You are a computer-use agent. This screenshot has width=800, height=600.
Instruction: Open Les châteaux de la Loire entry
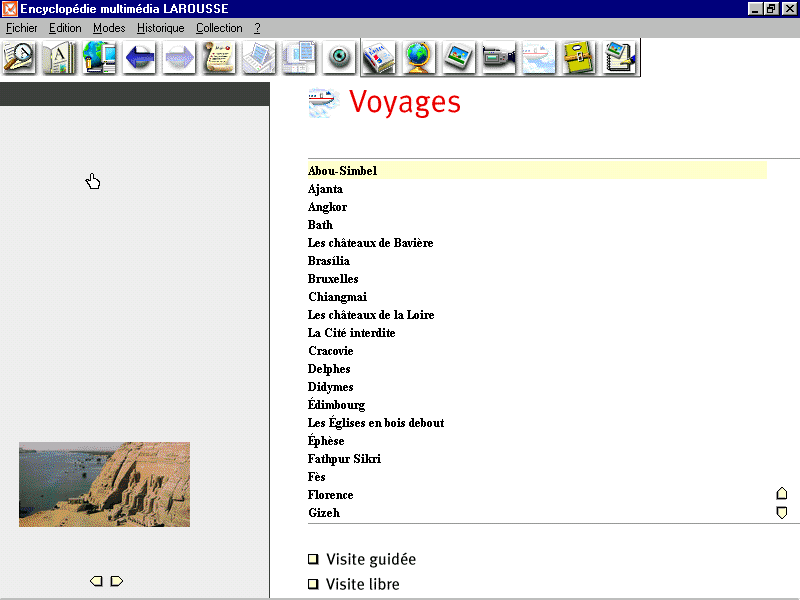[371, 315]
